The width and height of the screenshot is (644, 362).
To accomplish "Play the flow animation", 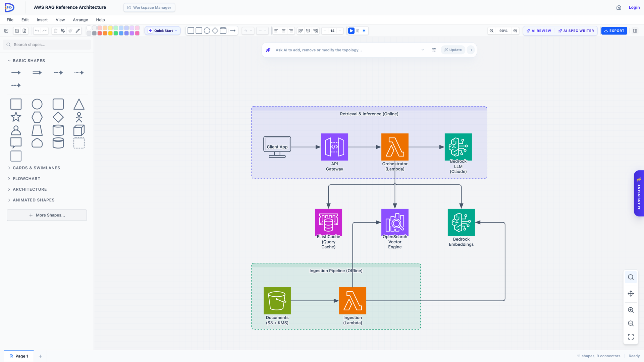I will click(351, 31).
